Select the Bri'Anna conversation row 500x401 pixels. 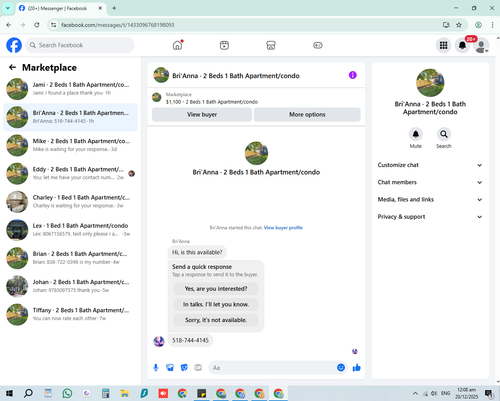click(70, 117)
